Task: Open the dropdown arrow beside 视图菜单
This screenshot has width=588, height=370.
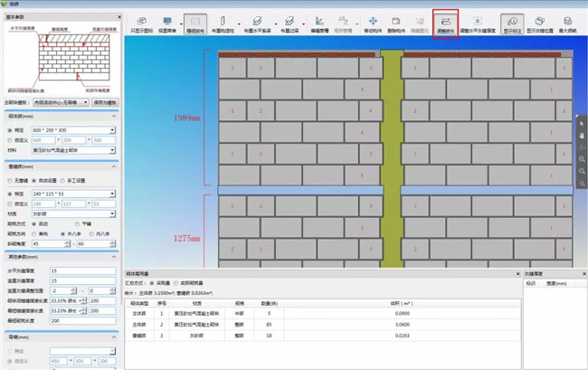Action: click(182, 24)
